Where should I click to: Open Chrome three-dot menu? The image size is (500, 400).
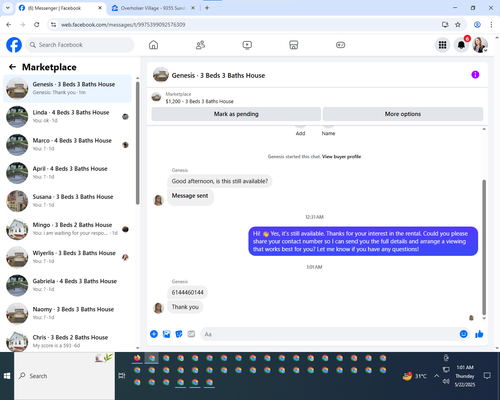491,24
